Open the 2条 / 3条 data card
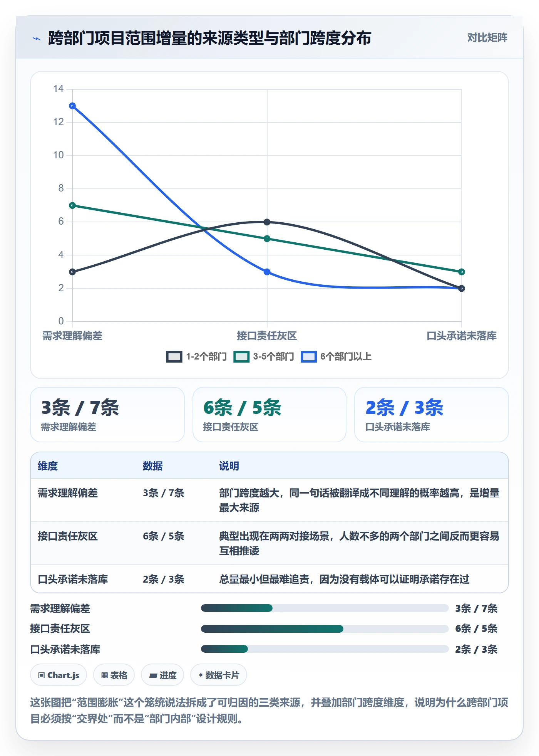 click(x=432, y=415)
